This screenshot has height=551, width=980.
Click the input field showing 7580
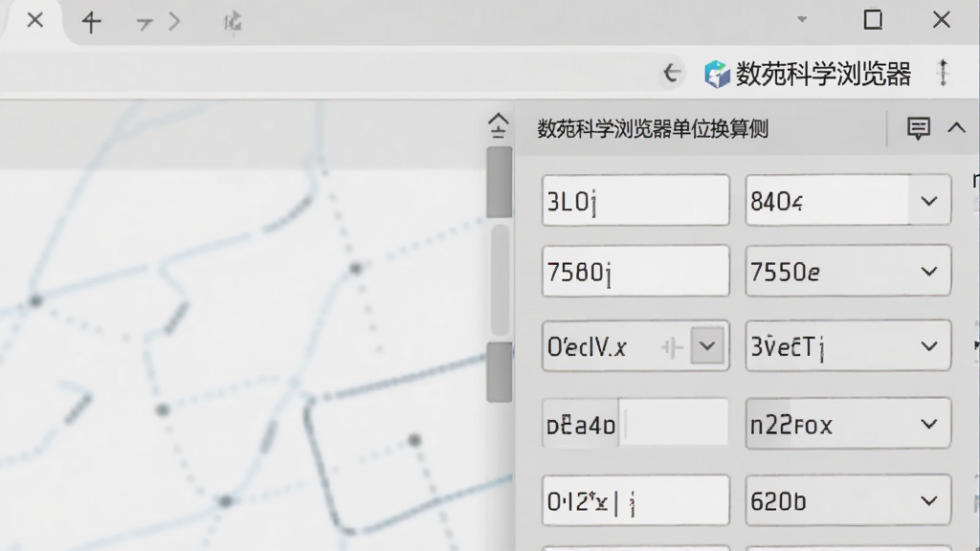[635, 271]
